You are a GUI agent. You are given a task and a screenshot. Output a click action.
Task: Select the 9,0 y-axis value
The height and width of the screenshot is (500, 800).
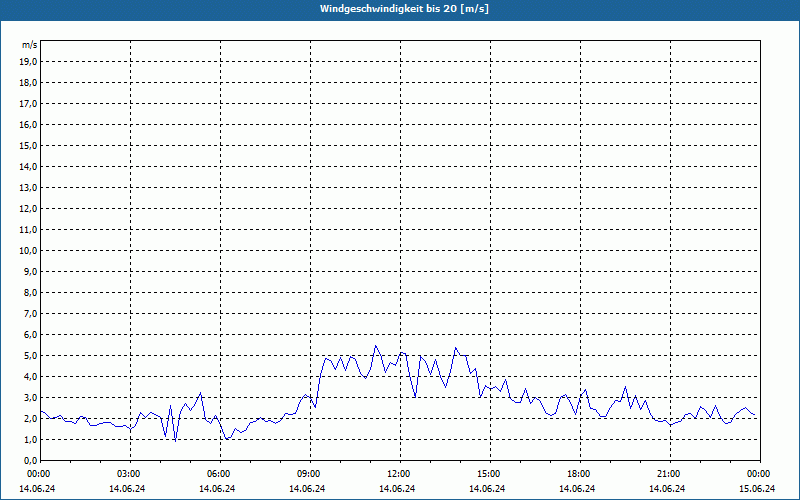click(30, 271)
